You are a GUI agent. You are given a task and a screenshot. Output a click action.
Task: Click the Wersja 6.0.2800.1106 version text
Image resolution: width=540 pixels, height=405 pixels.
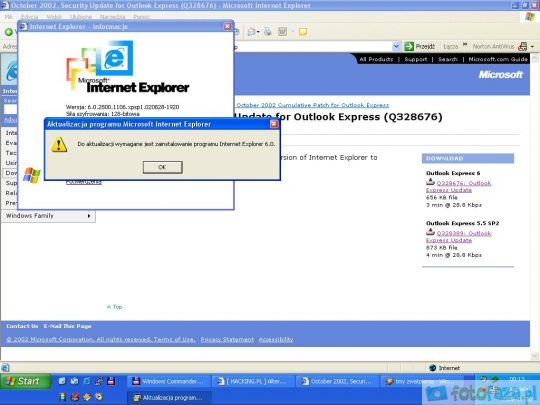pyautogui.click(x=122, y=107)
